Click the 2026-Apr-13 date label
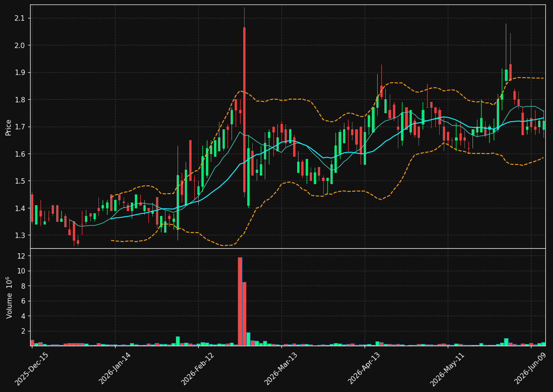This screenshot has height=392, width=553. coord(365,369)
